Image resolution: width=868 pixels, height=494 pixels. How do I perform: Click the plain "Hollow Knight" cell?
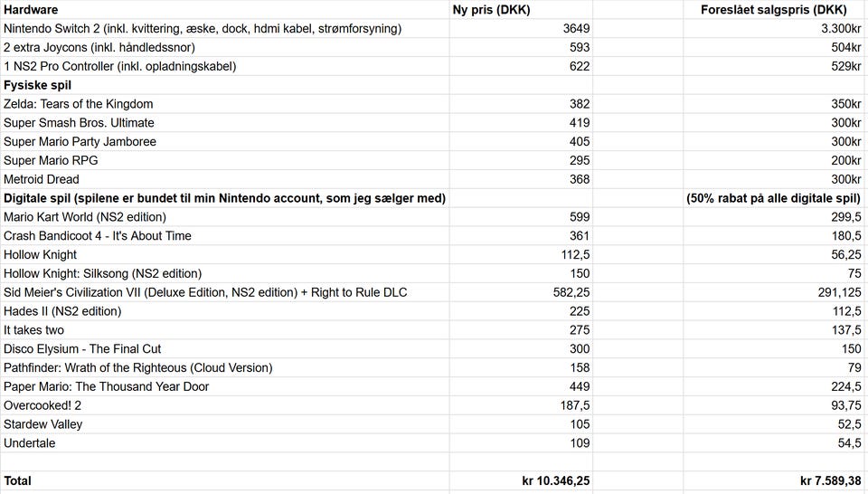coord(225,254)
